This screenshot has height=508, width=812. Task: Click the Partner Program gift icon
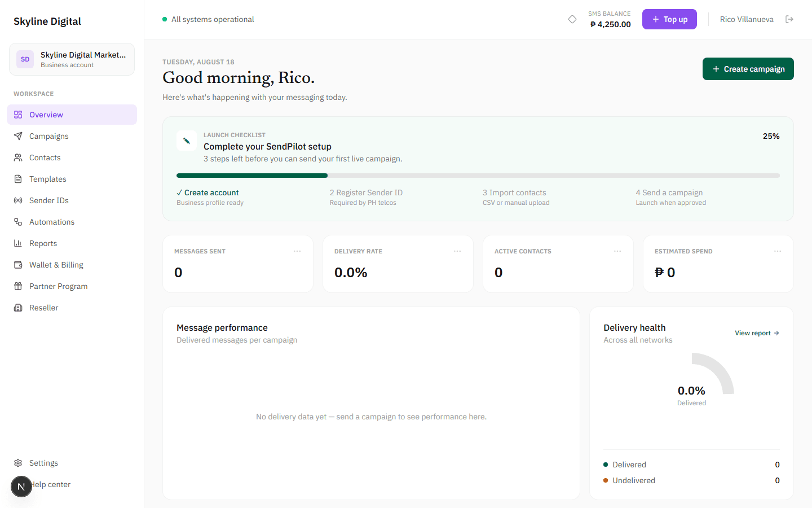18,286
